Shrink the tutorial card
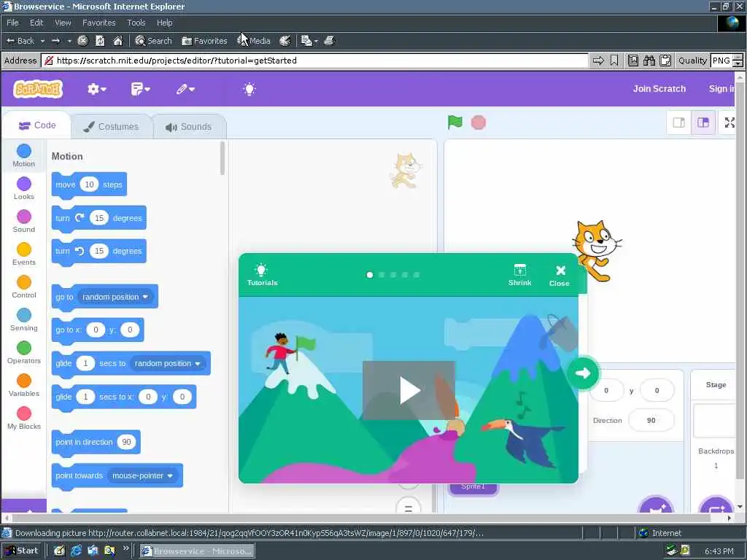 [x=519, y=275]
